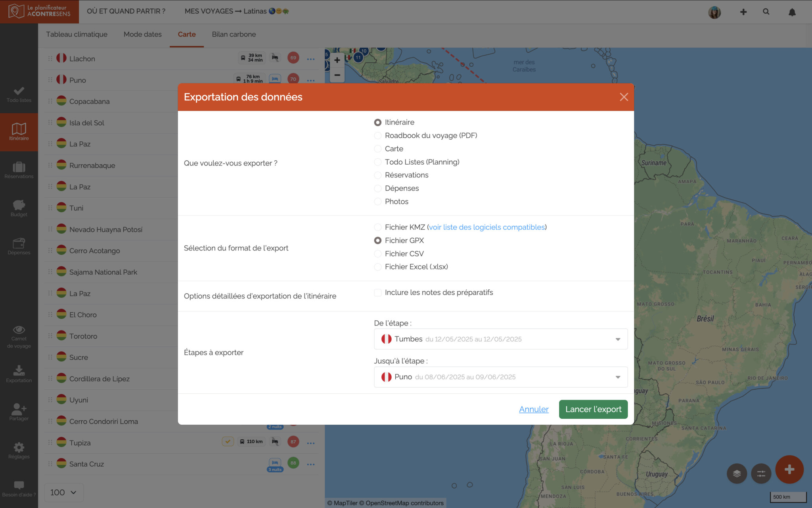
Task: Click Tupiza checkmark badge
Action: [228, 441]
